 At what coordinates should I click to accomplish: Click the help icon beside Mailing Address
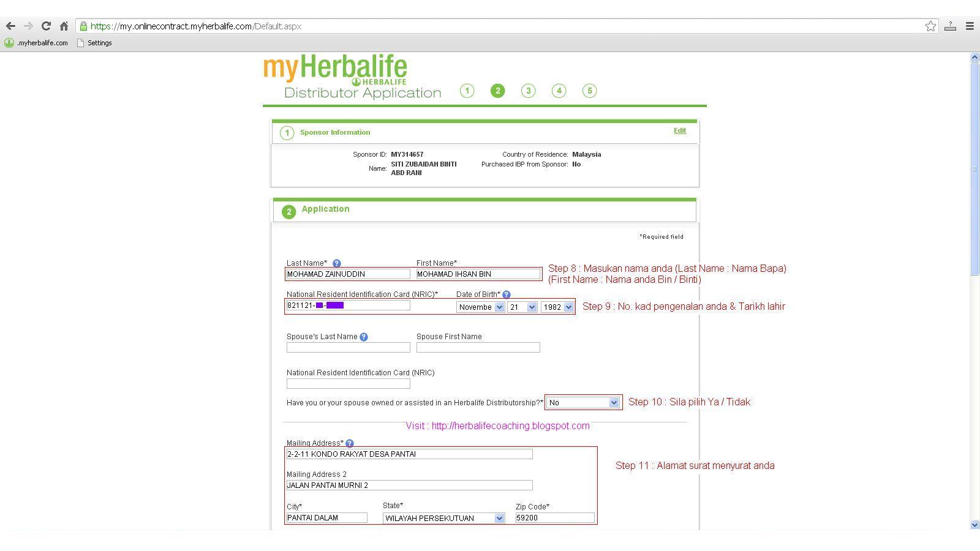click(x=349, y=443)
